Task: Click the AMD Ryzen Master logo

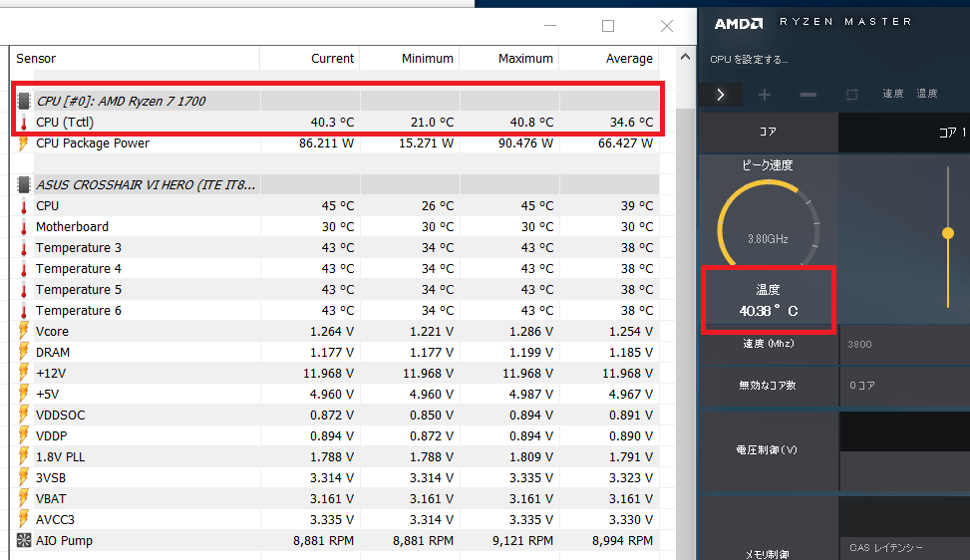Action: (x=739, y=24)
